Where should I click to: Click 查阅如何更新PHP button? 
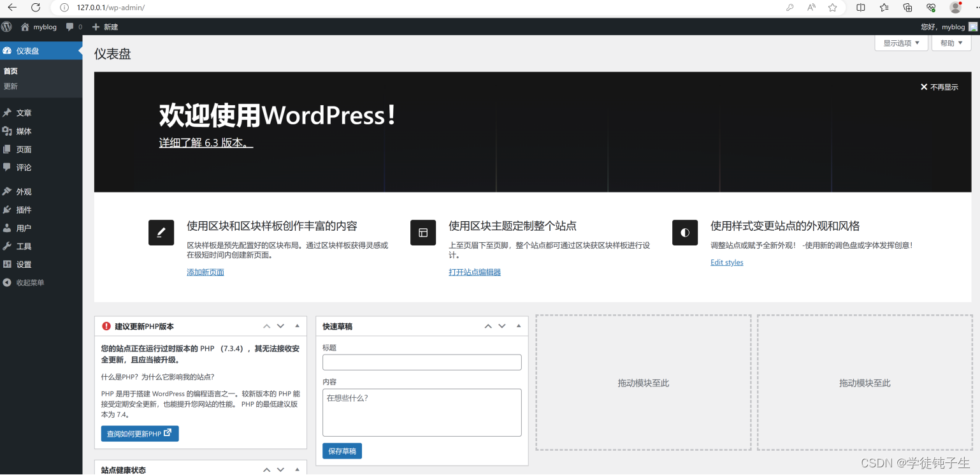click(x=140, y=434)
